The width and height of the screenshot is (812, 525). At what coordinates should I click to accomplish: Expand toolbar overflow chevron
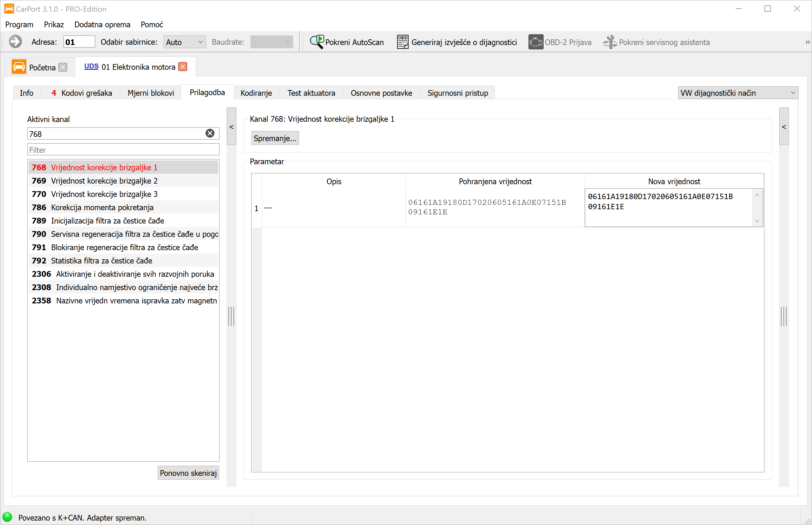(807, 42)
